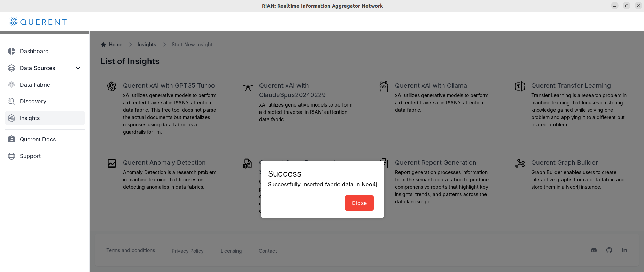644x272 pixels.
Task: Open Querent Docs menu item
Action: [x=45, y=139]
